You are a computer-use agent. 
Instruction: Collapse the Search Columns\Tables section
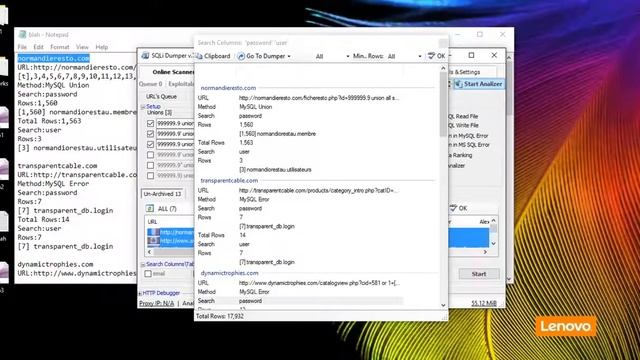(x=143, y=264)
